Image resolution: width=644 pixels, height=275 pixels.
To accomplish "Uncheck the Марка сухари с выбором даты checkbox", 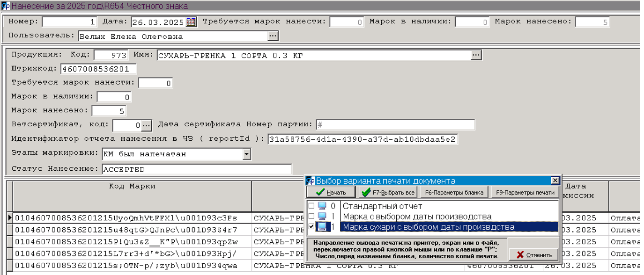I will coord(311,227).
